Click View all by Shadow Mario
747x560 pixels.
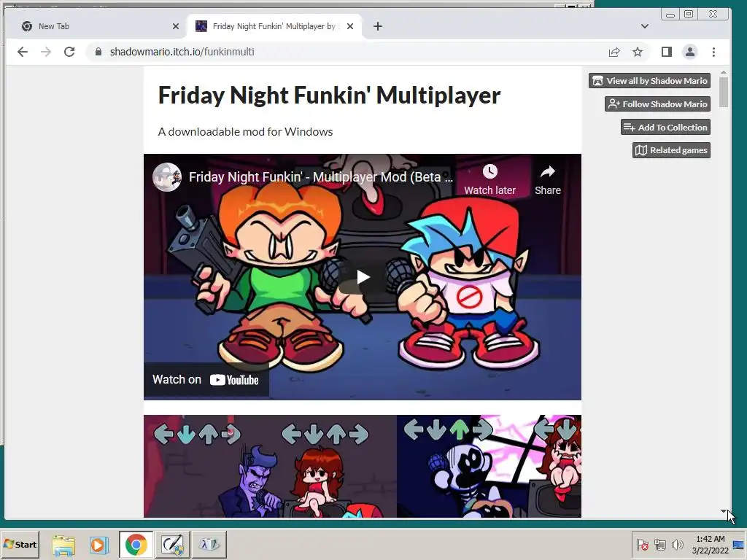click(x=649, y=81)
